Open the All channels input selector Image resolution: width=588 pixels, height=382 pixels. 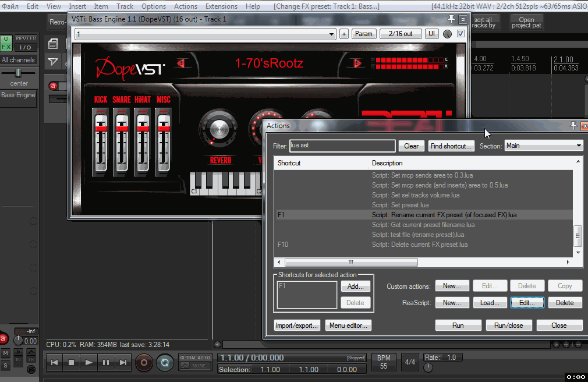(19, 60)
